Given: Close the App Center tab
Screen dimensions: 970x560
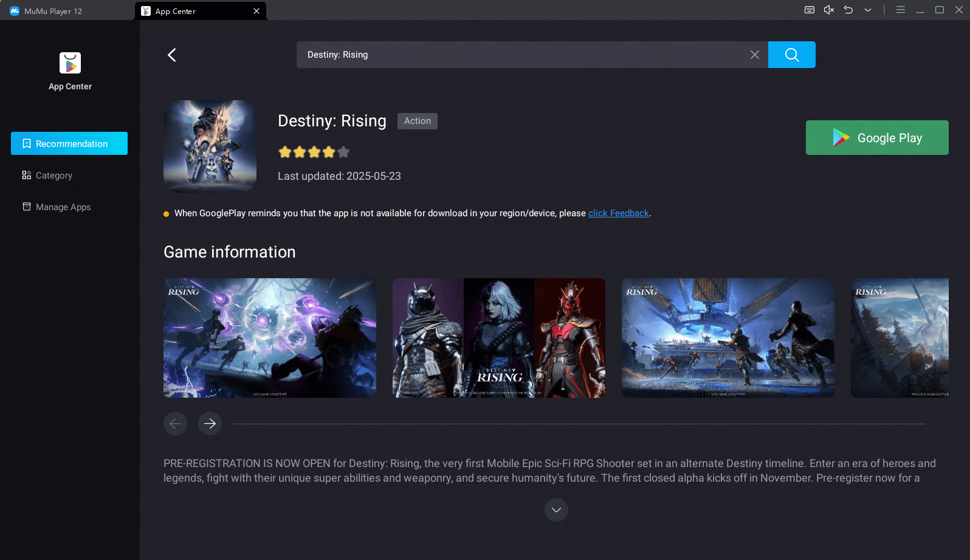Looking at the screenshot, I should [x=256, y=11].
